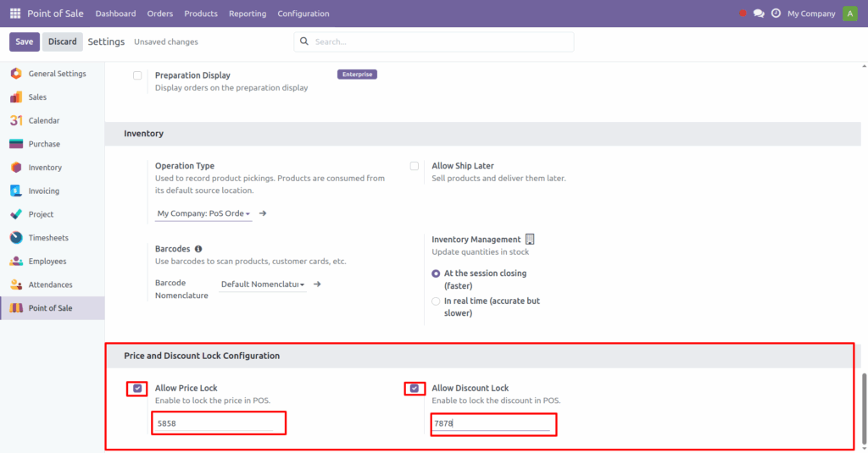The width and height of the screenshot is (868, 453).
Task: Open Inventory settings in sidebar
Action: pos(45,168)
